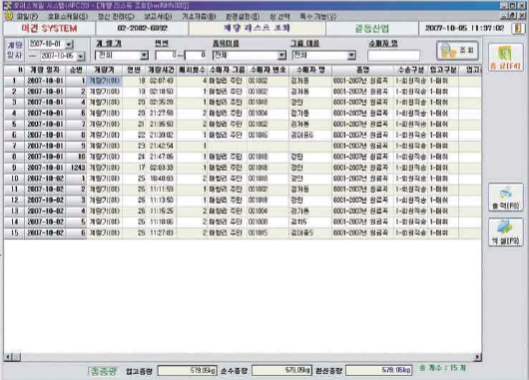Click the printer button labeled (F8)
529x380 pixels.
(x=505, y=198)
